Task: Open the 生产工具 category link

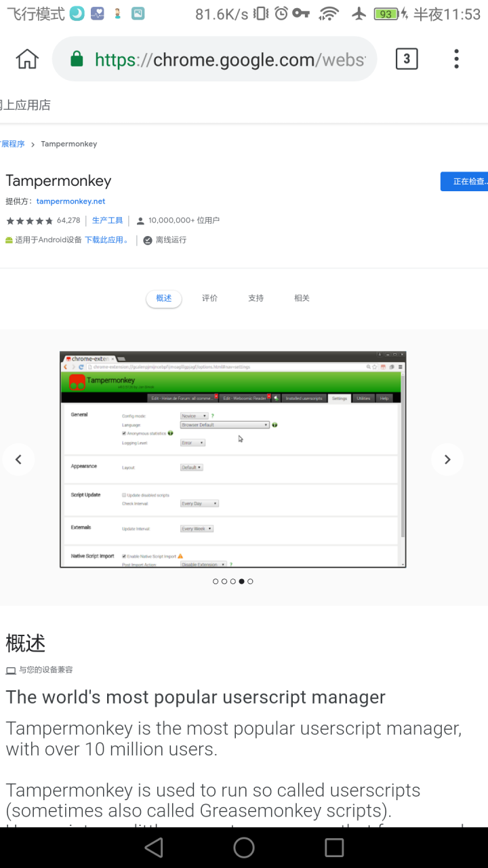Action: click(x=107, y=220)
